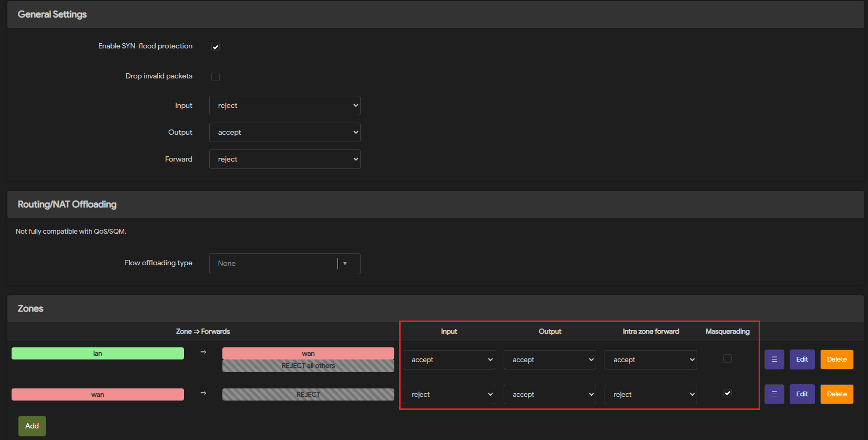The height and width of the screenshot is (440, 868).
Task: Open the wan zone row drag-handle menu icon
Action: pos(774,394)
